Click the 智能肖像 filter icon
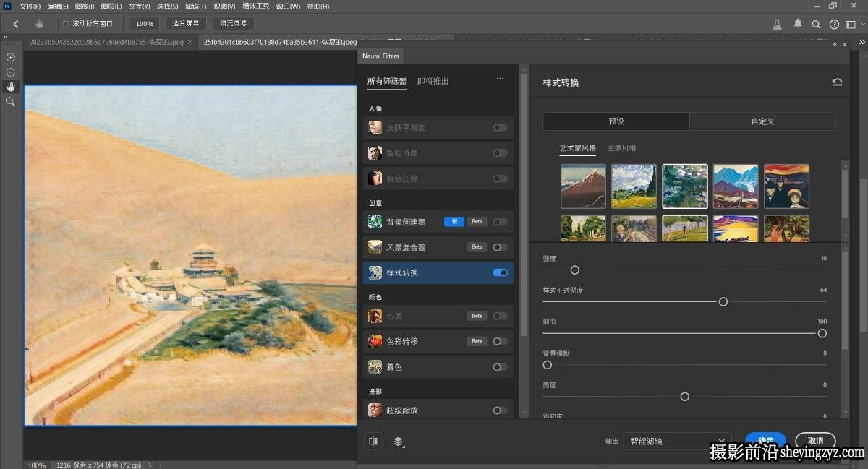 tap(375, 152)
